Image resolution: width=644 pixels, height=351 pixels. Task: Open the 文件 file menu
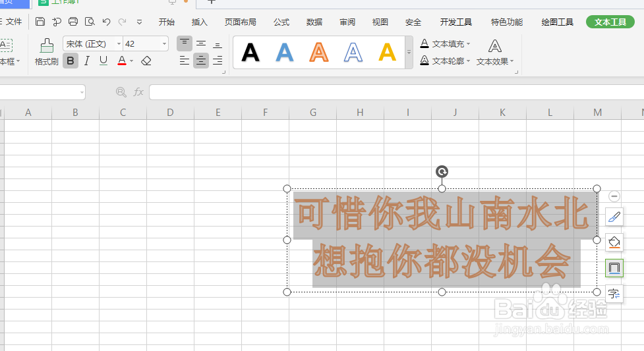pos(14,22)
